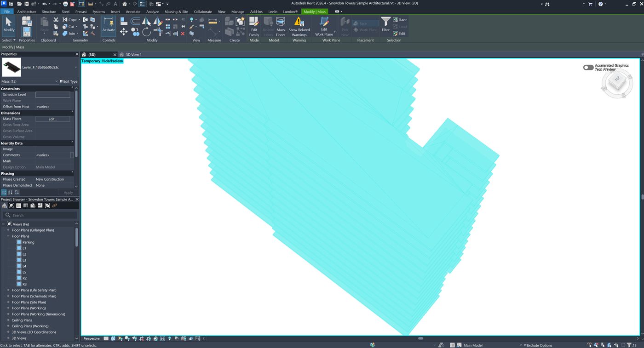644x348 pixels.
Task: Click the Cope geometry button
Action: pyautogui.click(x=71, y=20)
